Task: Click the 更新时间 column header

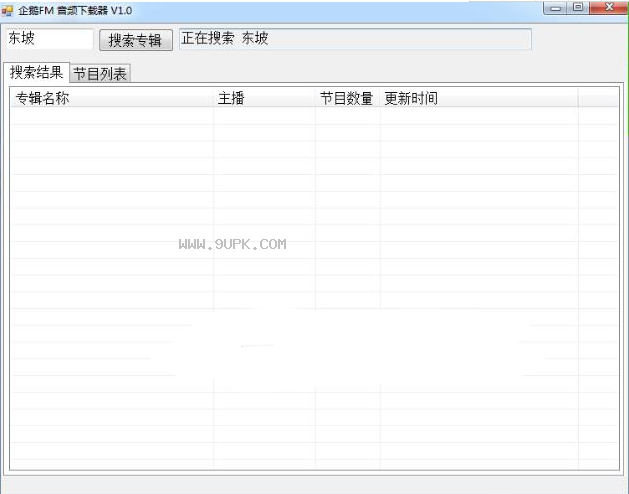Action: 479,98
